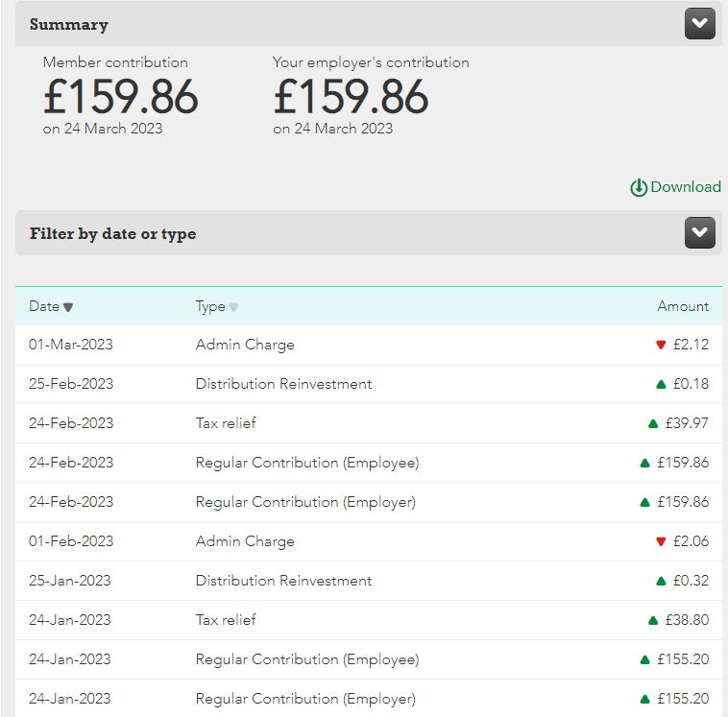Open the Download link text
The width and height of the screenshot is (728, 717).
(x=685, y=187)
